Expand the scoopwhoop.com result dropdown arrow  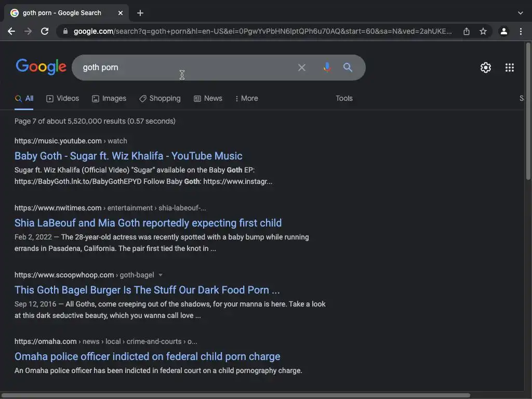pyautogui.click(x=161, y=275)
